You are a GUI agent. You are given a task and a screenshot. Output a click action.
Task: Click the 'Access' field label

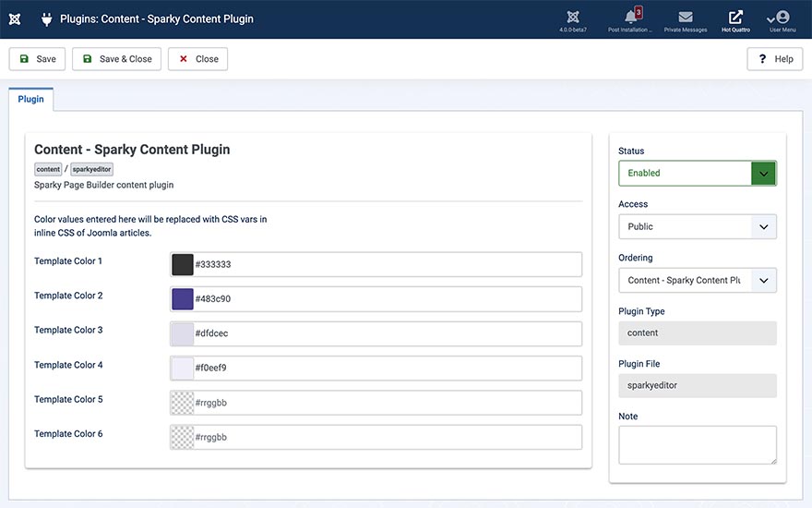[x=633, y=204]
